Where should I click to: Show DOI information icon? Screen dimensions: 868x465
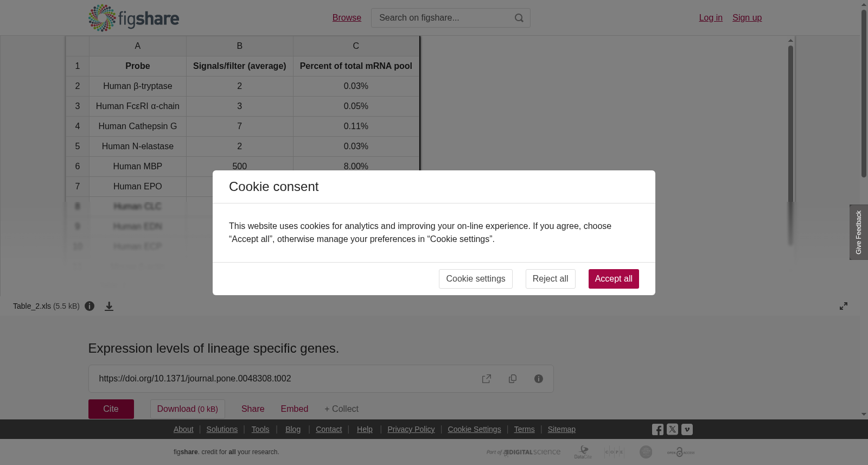(539, 379)
